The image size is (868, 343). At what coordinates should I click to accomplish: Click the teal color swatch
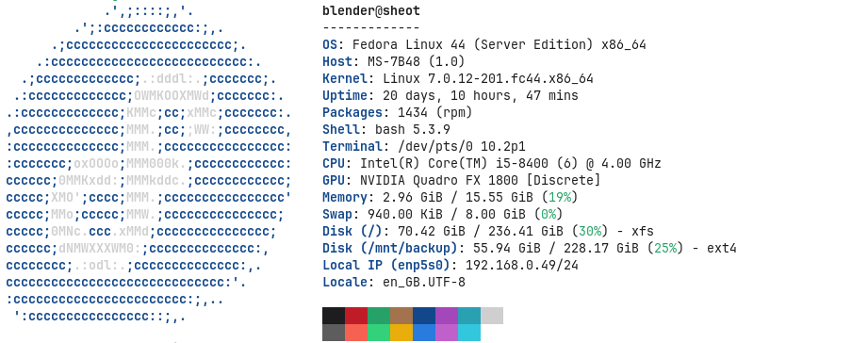tap(469, 316)
